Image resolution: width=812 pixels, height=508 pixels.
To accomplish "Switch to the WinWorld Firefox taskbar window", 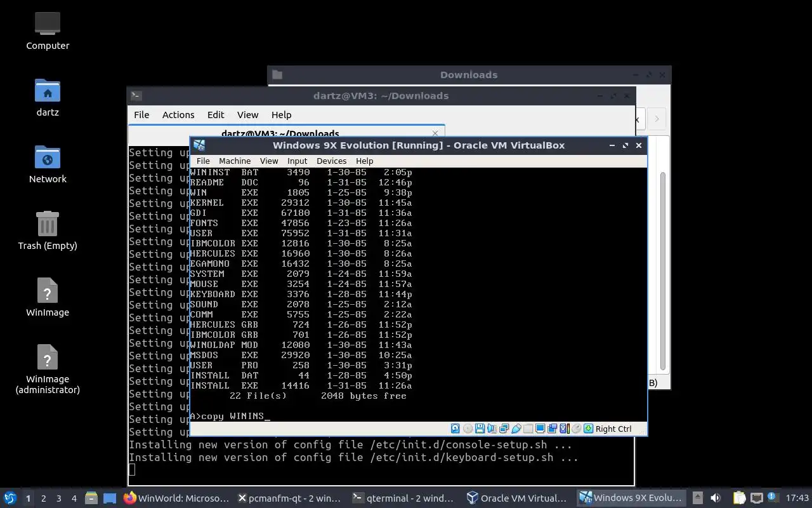I will (176, 498).
